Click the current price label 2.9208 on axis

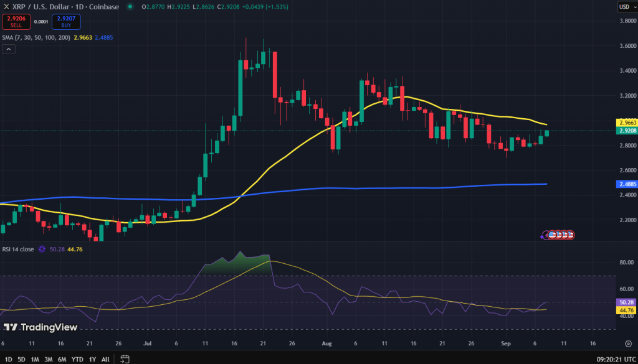click(627, 131)
